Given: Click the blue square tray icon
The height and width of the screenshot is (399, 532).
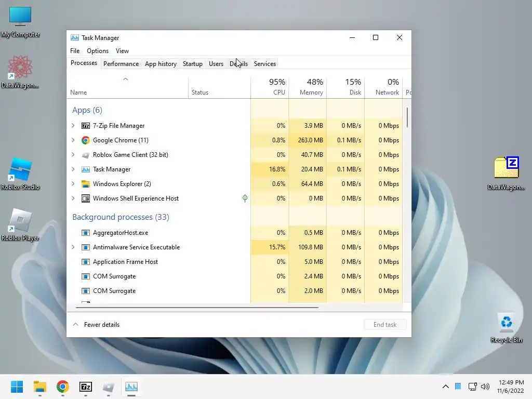Looking at the screenshot, I should [458, 386].
